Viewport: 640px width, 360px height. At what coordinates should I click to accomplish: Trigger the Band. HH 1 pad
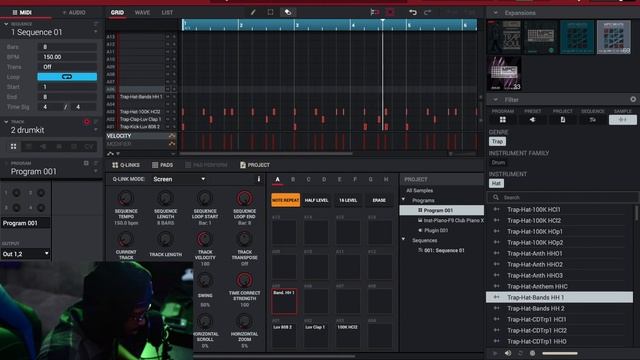pos(284,301)
